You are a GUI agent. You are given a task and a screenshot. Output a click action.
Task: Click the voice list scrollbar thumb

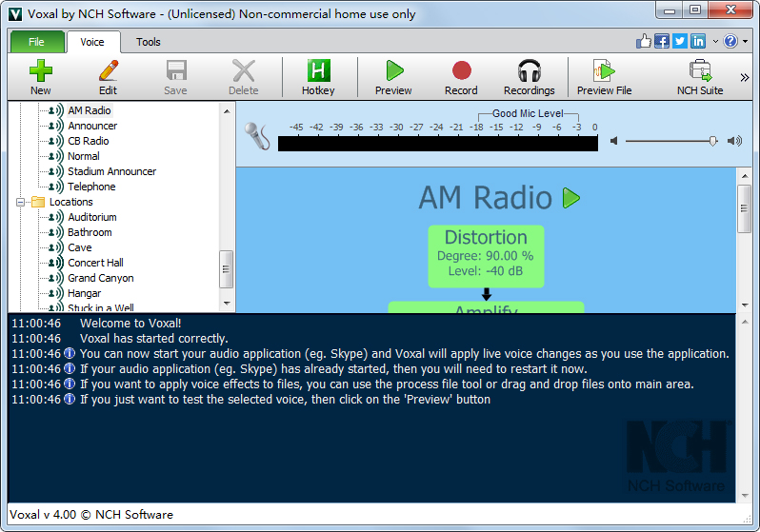(x=226, y=269)
